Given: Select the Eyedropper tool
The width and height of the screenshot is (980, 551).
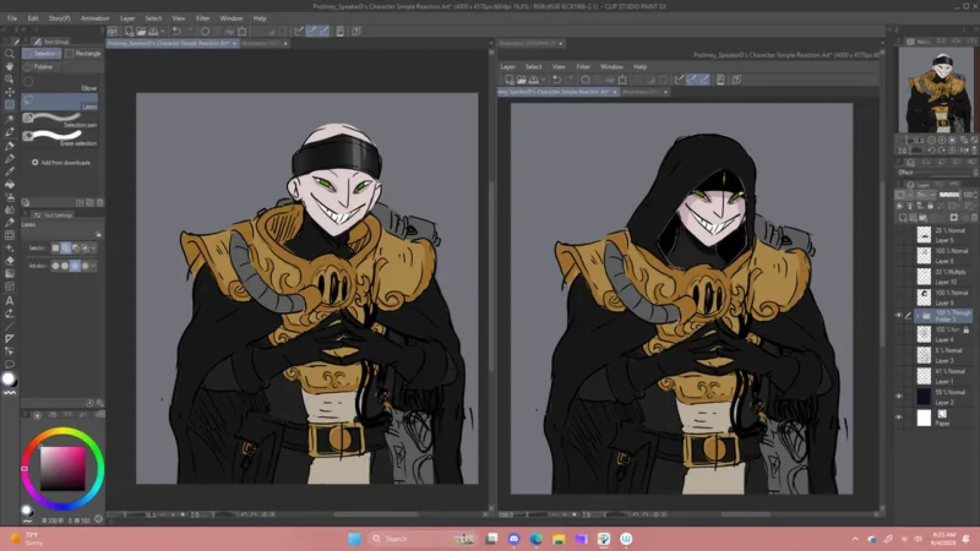Looking at the screenshot, I should pos(9,132).
